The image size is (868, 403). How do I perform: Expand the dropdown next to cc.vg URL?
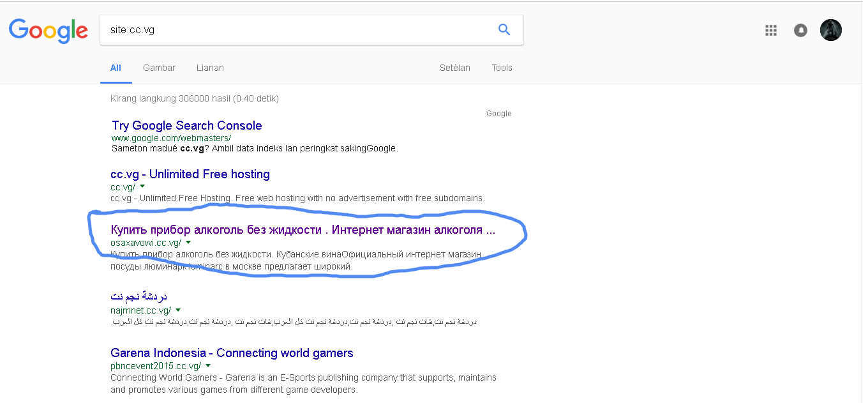click(x=142, y=186)
